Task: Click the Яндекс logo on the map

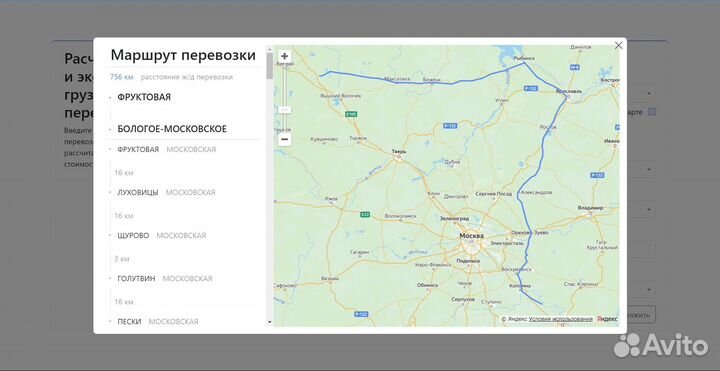Action: 608,319
